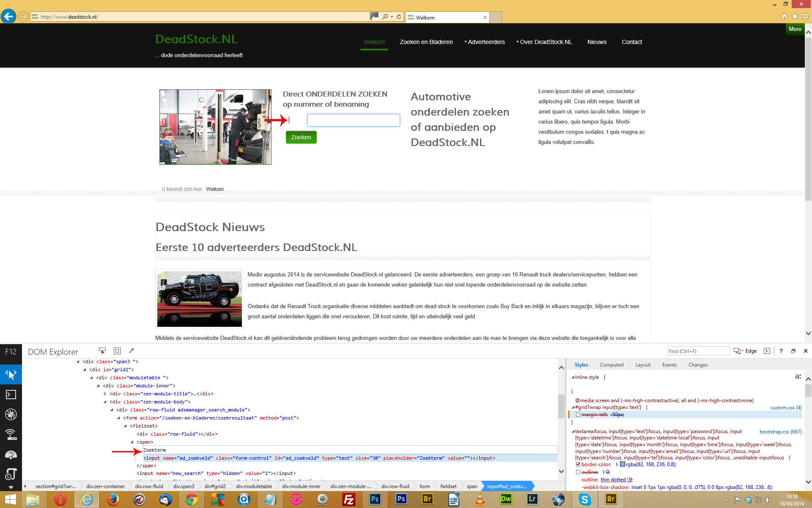Toggle display of DOM element highlight boxes
Image resolution: width=812 pixels, height=508 pixels.
117,351
